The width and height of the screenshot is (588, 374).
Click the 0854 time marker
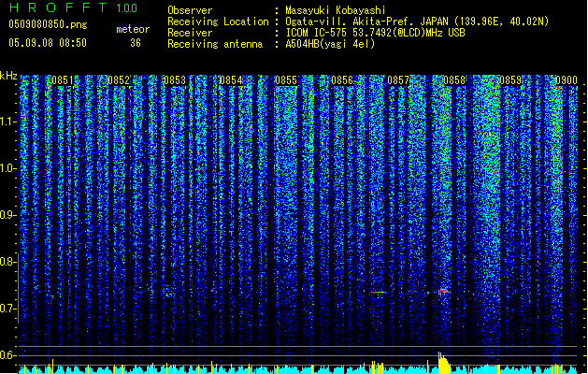[x=231, y=80]
